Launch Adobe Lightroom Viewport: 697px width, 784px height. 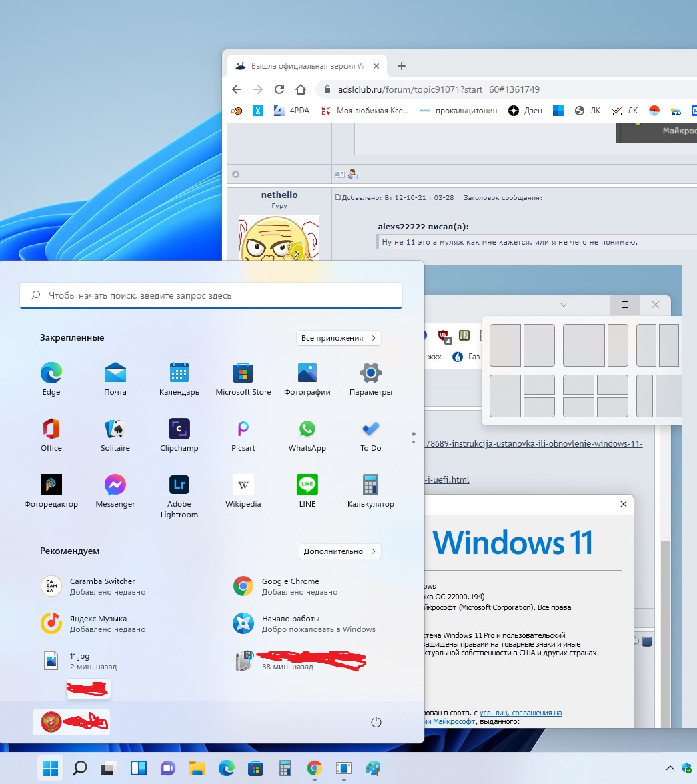pos(179,496)
